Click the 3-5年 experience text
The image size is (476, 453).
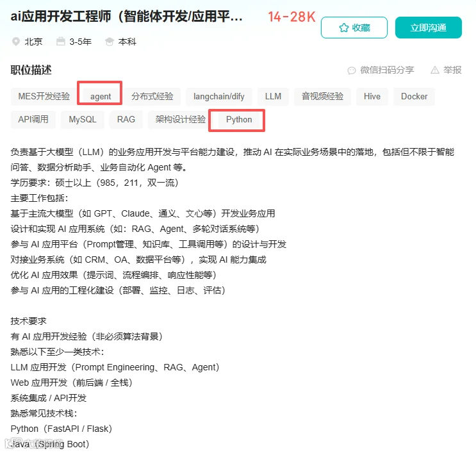[80, 42]
